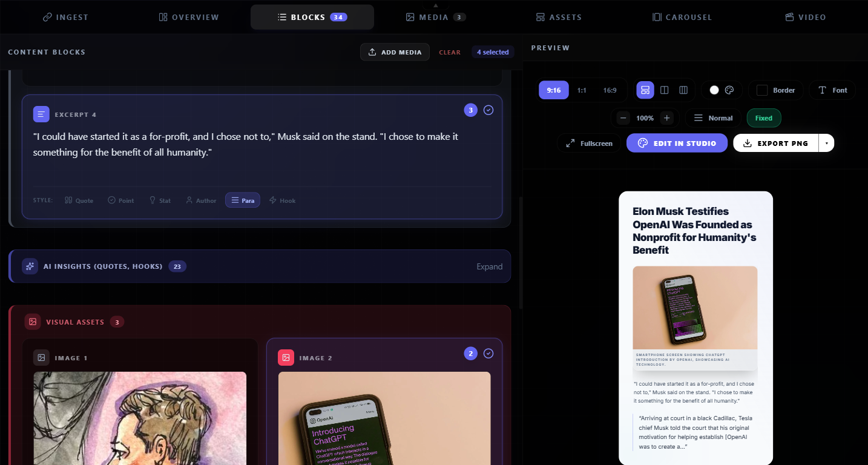
Task: Choose the 9:16 aspect ratio
Action: pos(554,90)
